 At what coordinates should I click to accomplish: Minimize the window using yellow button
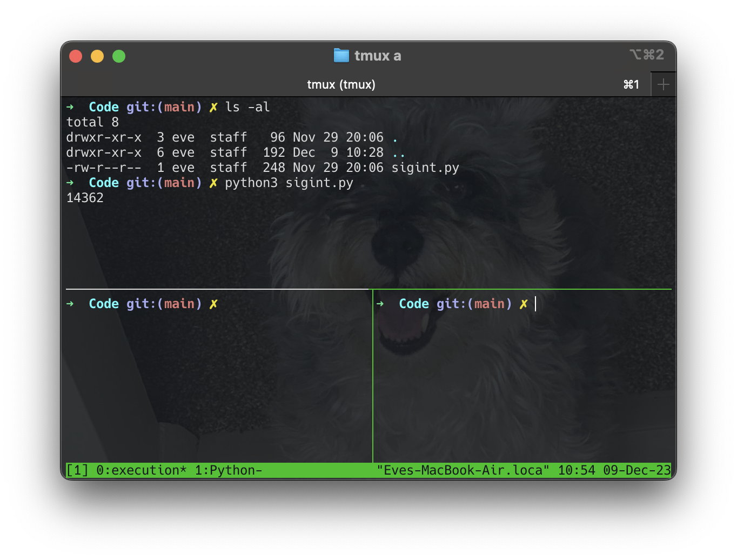(x=97, y=56)
